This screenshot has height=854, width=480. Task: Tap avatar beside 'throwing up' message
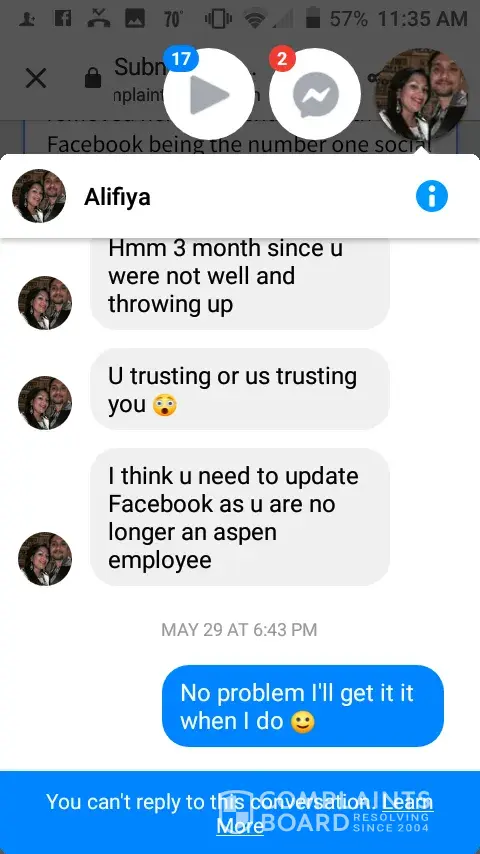[x=45, y=303]
